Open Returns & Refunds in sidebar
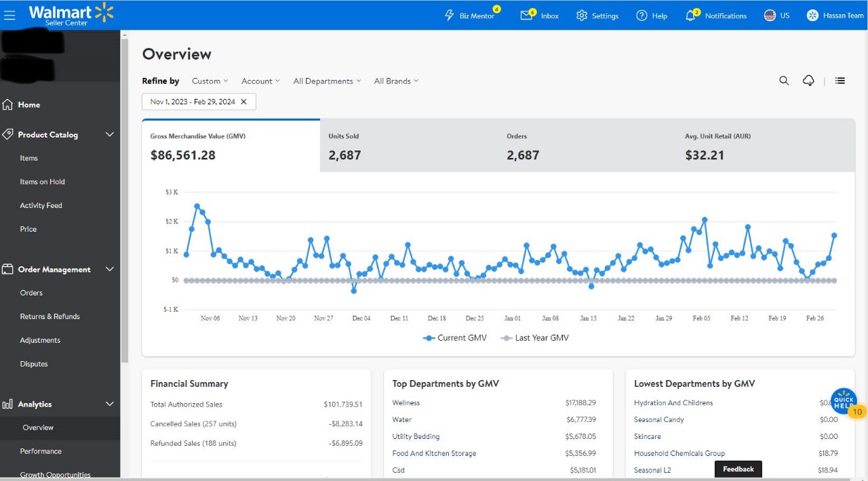The width and height of the screenshot is (868, 481). [50, 316]
